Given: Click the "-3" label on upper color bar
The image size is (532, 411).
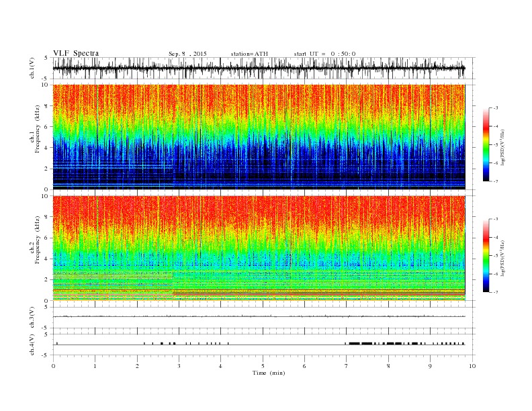Looking at the screenshot, I should [496, 108].
